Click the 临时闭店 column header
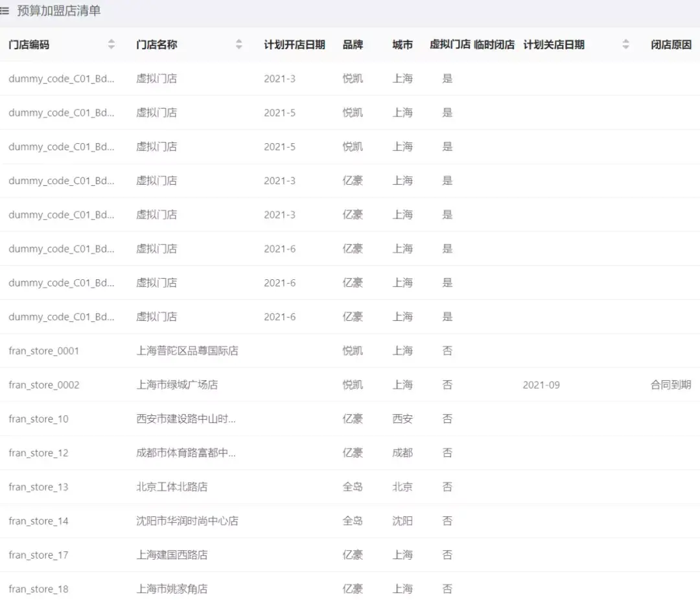This screenshot has height=600, width=700. pyautogui.click(x=494, y=45)
